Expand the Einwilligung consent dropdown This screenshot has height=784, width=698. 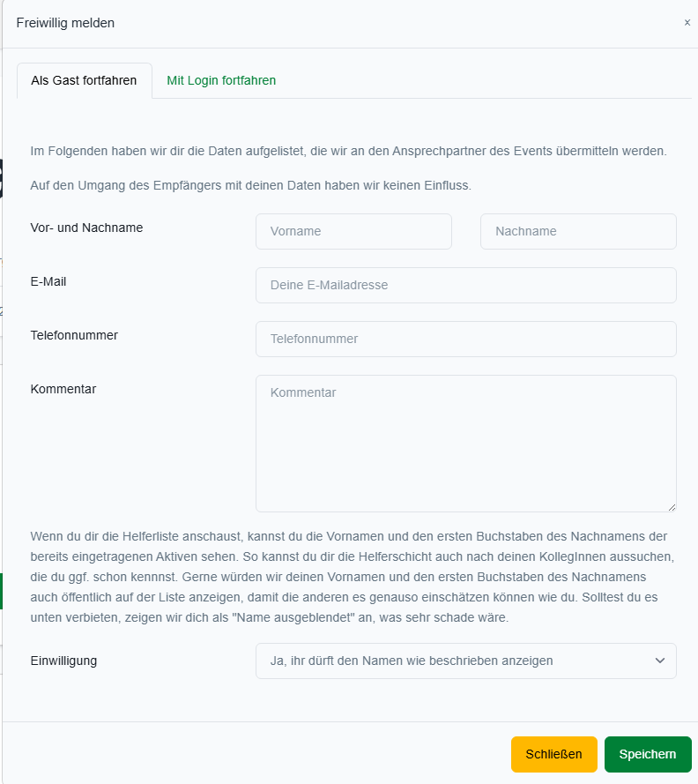pyautogui.click(x=466, y=661)
